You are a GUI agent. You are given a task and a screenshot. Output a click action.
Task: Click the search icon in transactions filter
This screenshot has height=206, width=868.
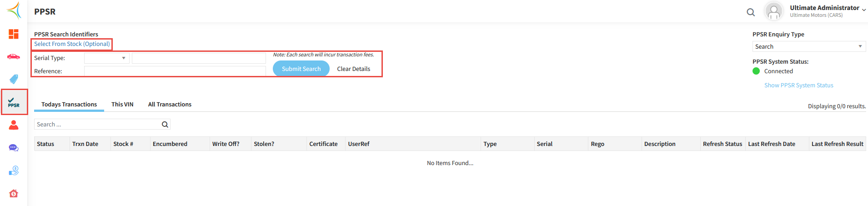(x=165, y=125)
